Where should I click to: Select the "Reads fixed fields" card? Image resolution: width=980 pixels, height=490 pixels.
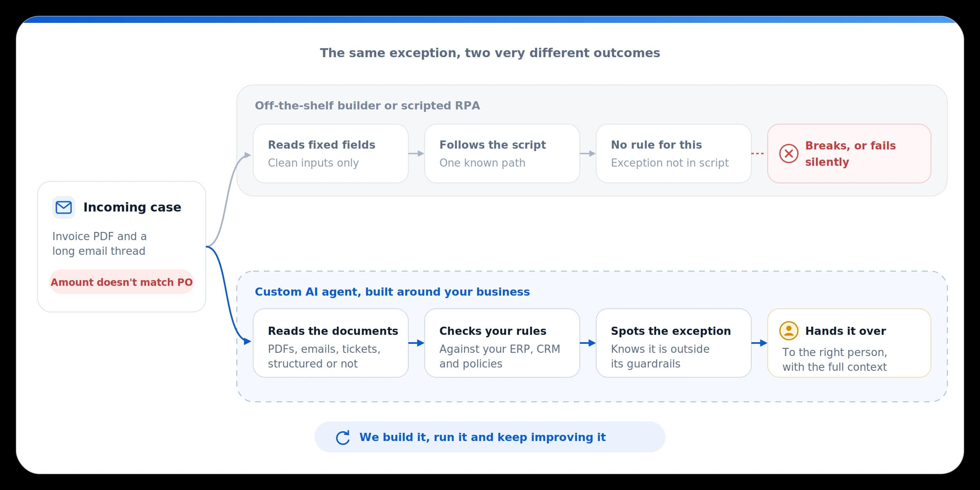[x=331, y=154]
